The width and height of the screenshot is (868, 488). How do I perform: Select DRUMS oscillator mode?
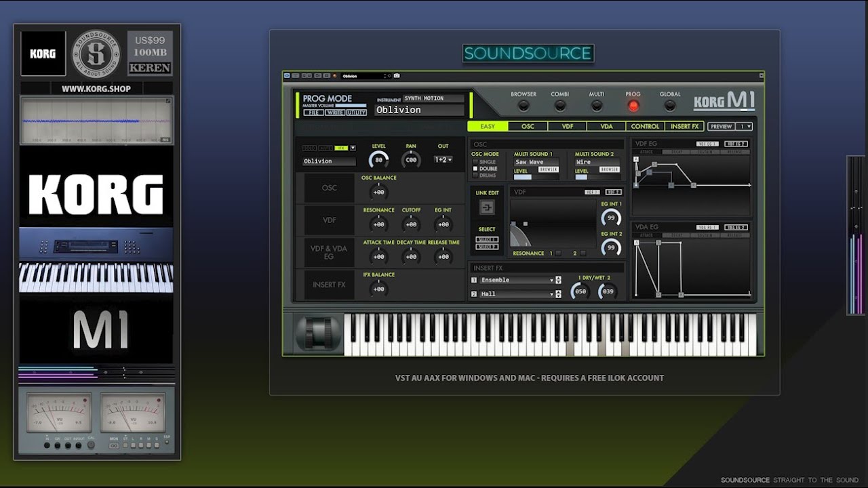tap(475, 176)
